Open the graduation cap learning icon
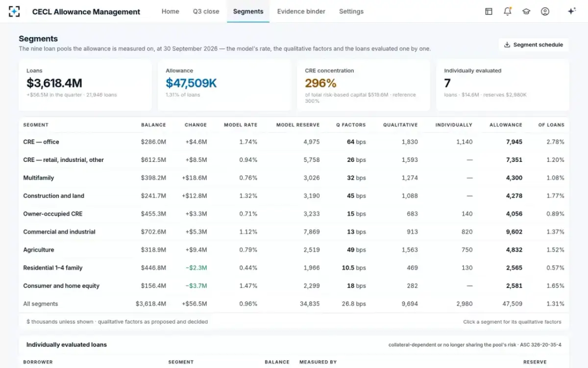Screen dimensions: 588x368 coord(526,11)
